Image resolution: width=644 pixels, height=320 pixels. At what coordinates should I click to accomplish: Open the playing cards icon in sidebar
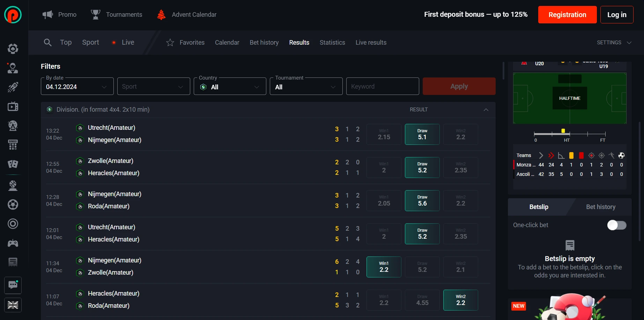[13, 164]
